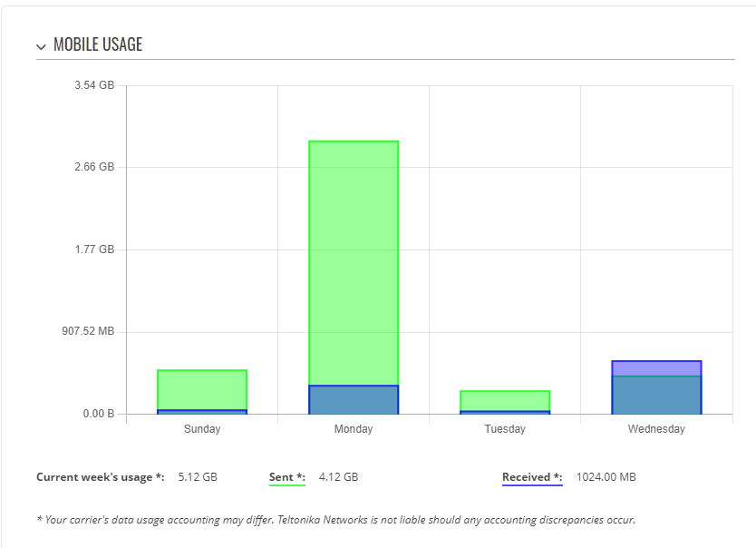Click Wednesday's blue lower bar segment
This screenshot has width=756, height=548.
click(x=656, y=395)
